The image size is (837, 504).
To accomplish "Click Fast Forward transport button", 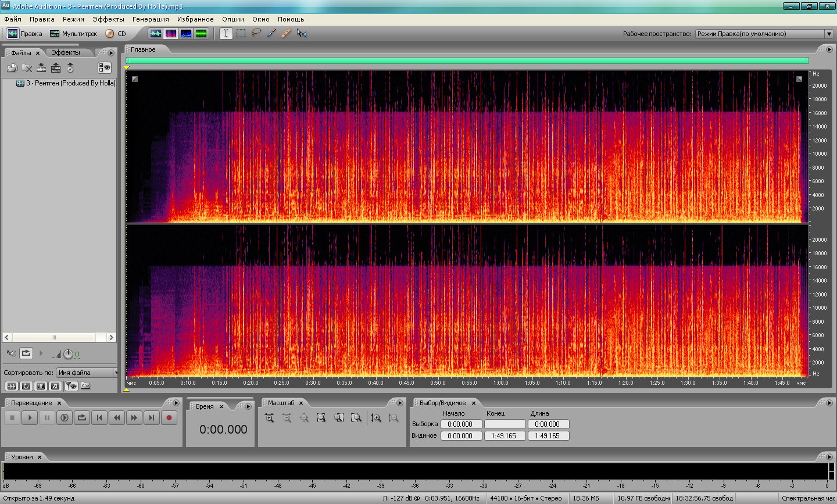I will pyautogui.click(x=134, y=417).
